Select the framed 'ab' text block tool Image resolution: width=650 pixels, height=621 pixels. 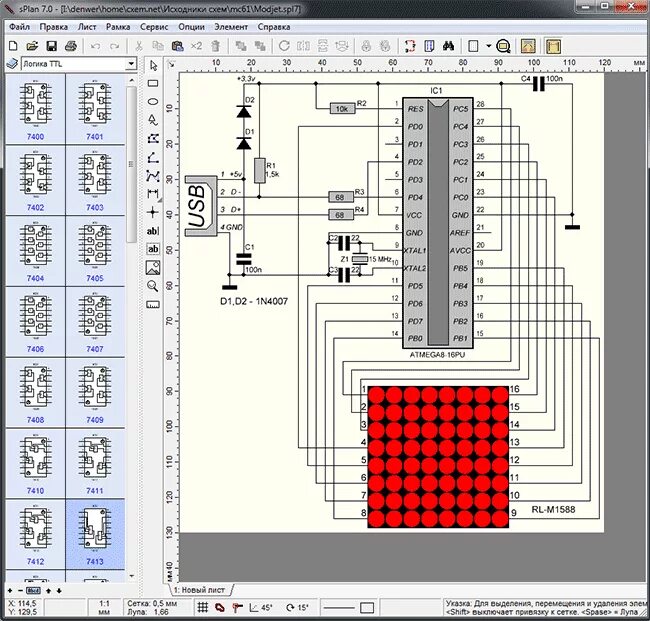pos(153,249)
